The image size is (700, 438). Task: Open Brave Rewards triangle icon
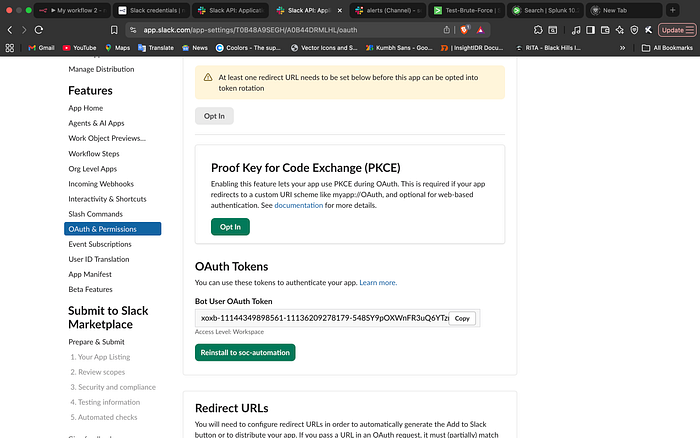[x=480, y=30]
